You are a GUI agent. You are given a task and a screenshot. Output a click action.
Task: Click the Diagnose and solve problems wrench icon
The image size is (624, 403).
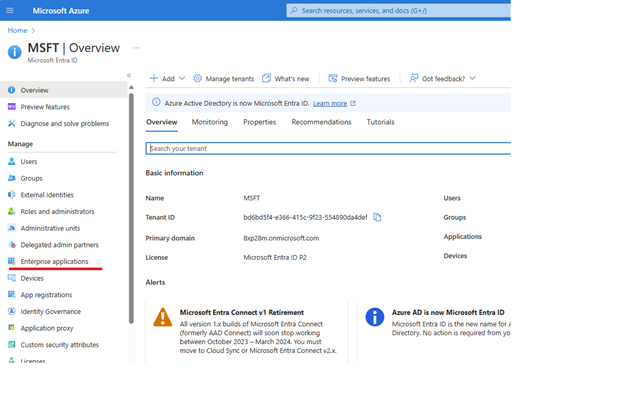(12, 123)
